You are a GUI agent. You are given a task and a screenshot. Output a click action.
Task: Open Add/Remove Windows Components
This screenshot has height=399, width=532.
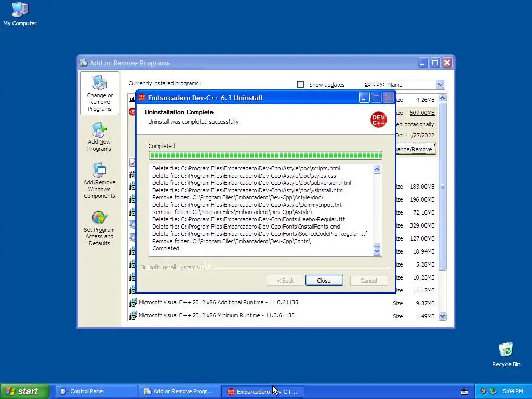pyautogui.click(x=99, y=180)
